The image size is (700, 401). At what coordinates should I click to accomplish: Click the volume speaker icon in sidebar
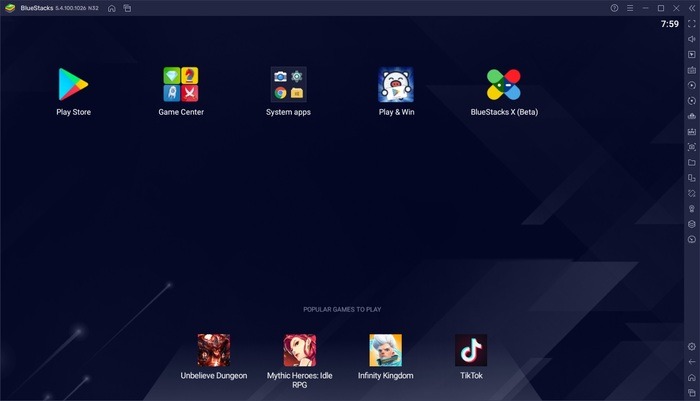[692, 39]
